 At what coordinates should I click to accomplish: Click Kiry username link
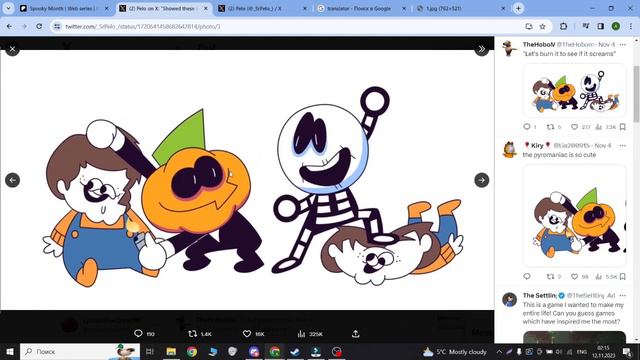tap(537, 145)
